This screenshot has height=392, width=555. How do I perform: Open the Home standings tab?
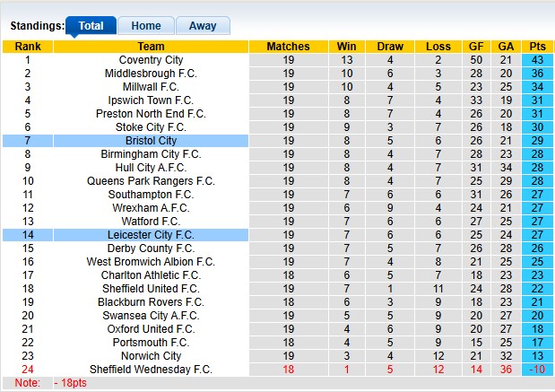click(145, 26)
